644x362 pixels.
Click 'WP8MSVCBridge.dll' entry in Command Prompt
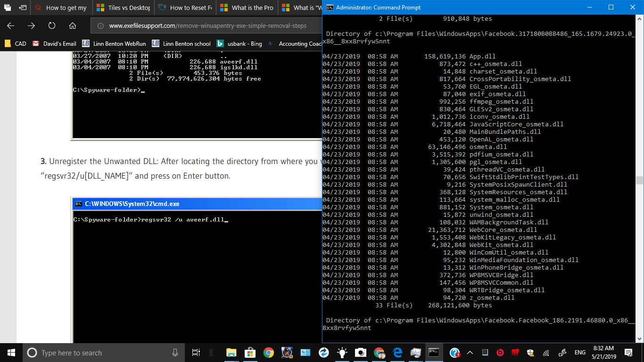tap(501, 275)
